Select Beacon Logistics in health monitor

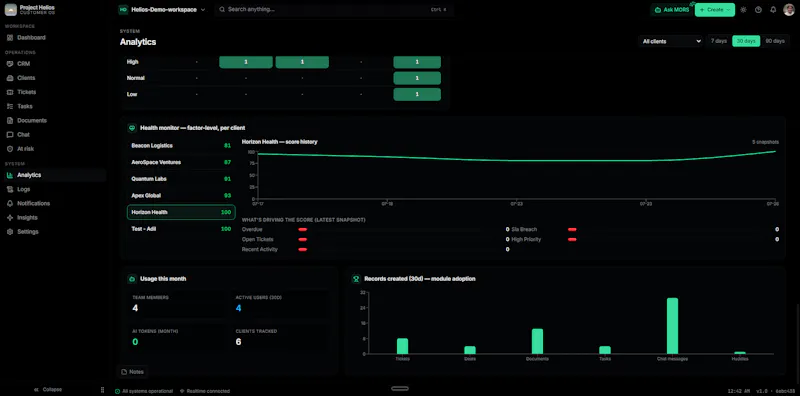pyautogui.click(x=181, y=145)
